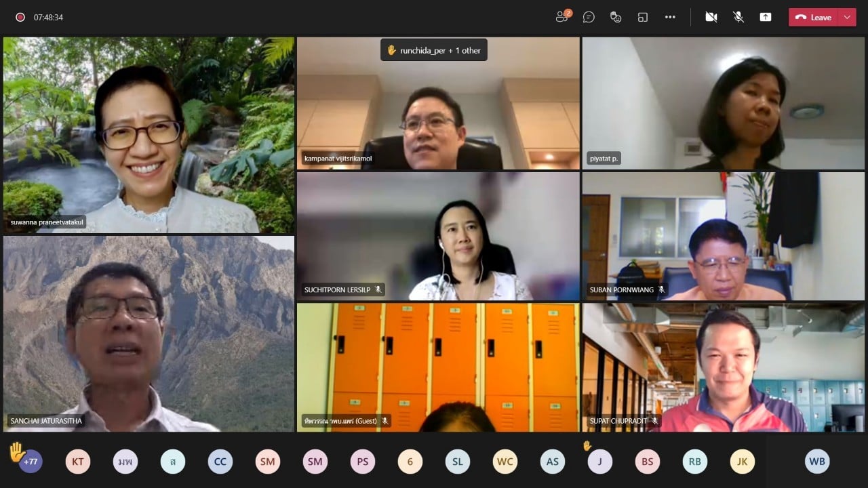The image size is (868, 488).
Task: Open the More actions ellipsis menu
Action: coord(670,17)
